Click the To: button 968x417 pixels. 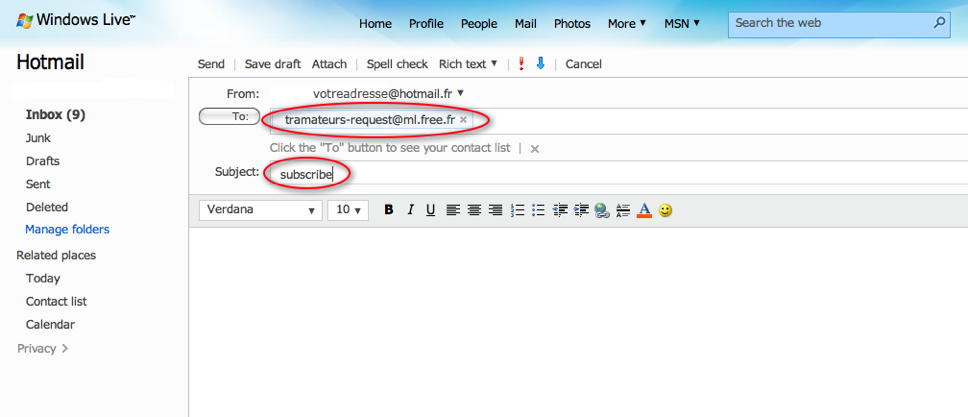(x=229, y=116)
